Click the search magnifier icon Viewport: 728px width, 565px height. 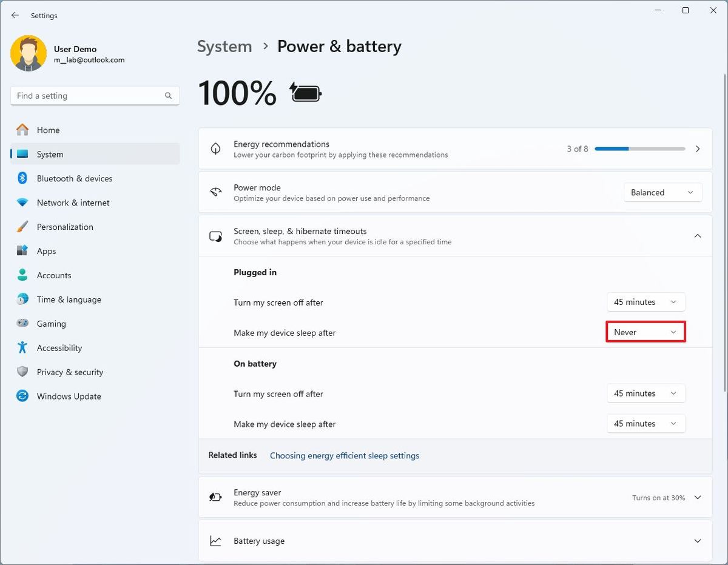168,96
